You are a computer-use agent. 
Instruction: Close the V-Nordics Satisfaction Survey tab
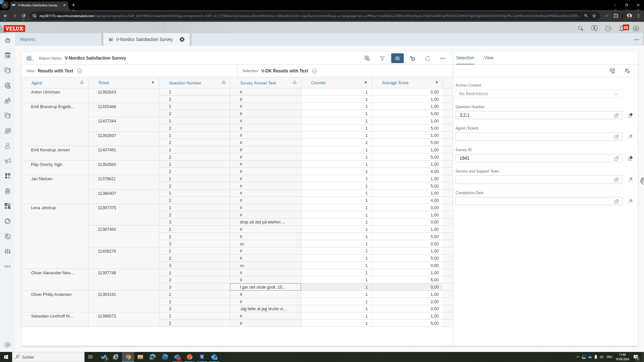coord(182,39)
